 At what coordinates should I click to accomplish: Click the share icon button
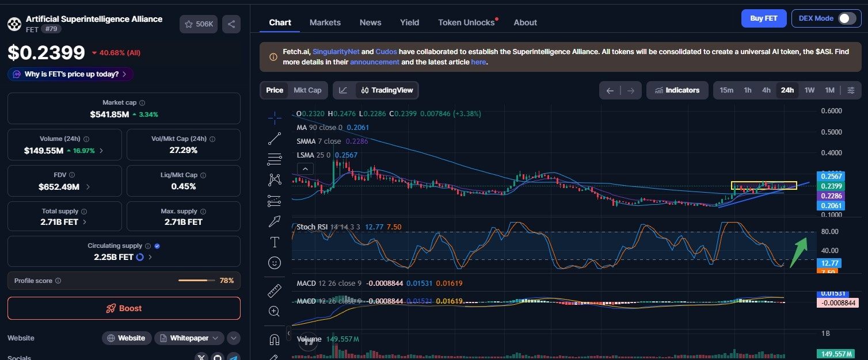click(231, 24)
